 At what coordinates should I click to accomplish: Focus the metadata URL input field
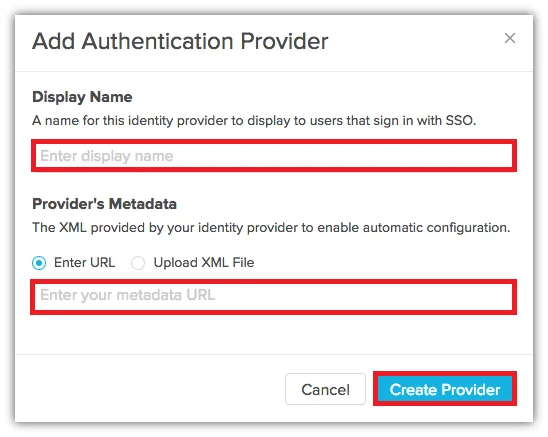click(274, 296)
